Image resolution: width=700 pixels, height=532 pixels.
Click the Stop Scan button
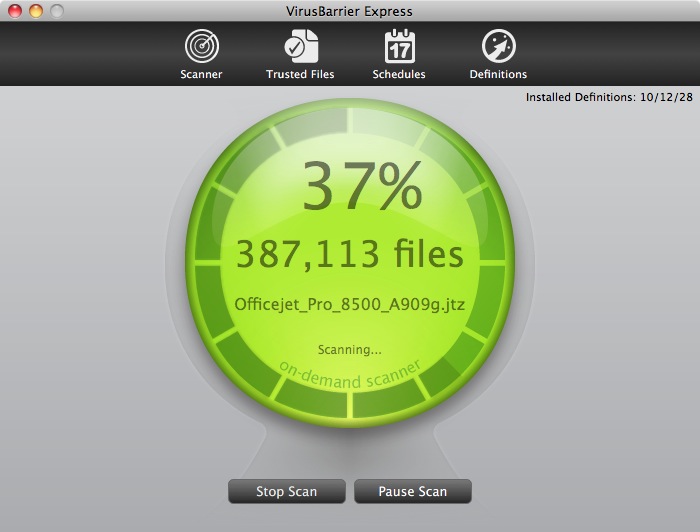[287, 491]
